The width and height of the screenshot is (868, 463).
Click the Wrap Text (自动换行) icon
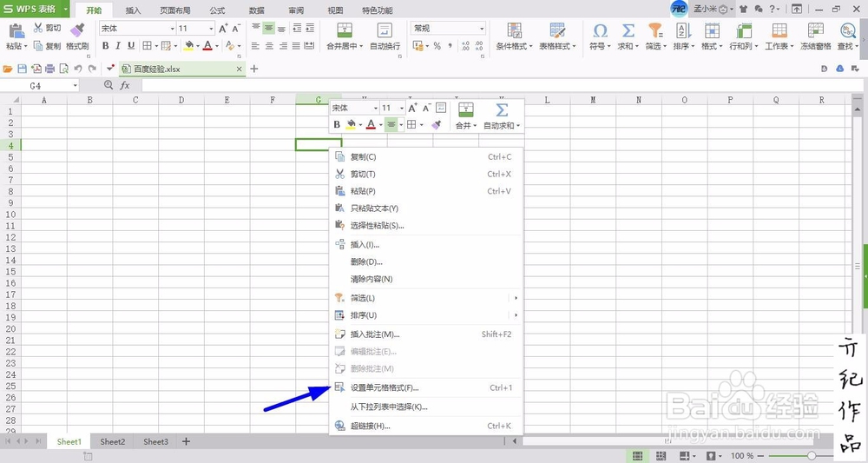[385, 30]
